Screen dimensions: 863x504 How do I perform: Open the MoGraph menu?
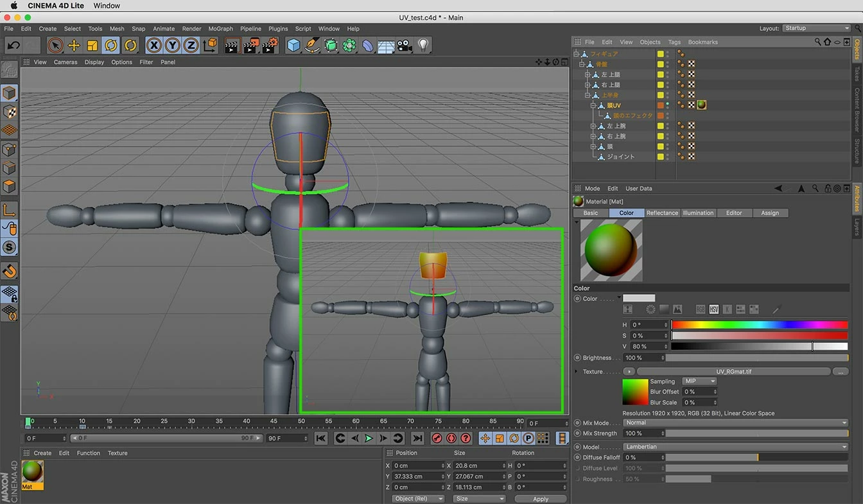point(220,29)
